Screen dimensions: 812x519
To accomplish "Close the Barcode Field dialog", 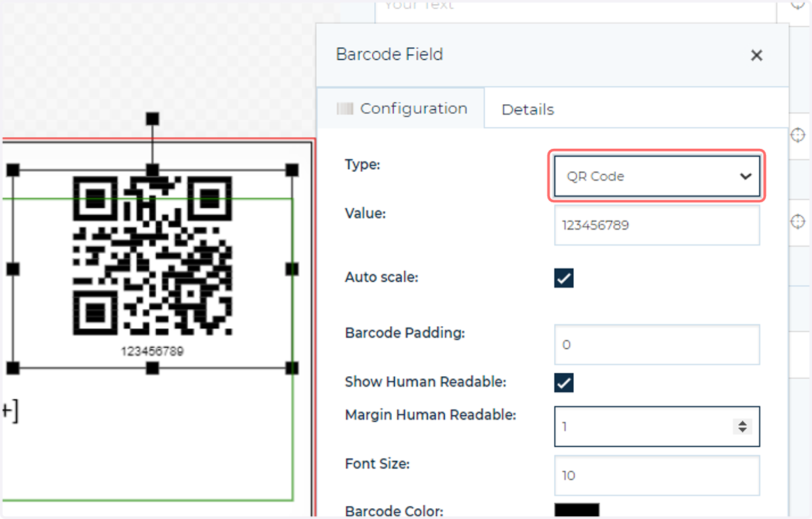I will tap(757, 55).
